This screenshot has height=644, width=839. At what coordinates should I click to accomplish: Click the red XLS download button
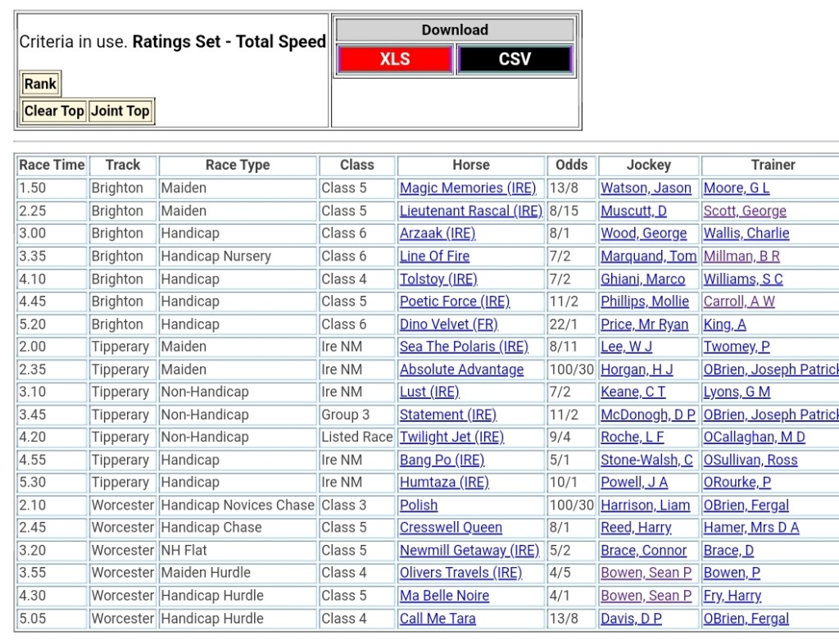pos(394,59)
